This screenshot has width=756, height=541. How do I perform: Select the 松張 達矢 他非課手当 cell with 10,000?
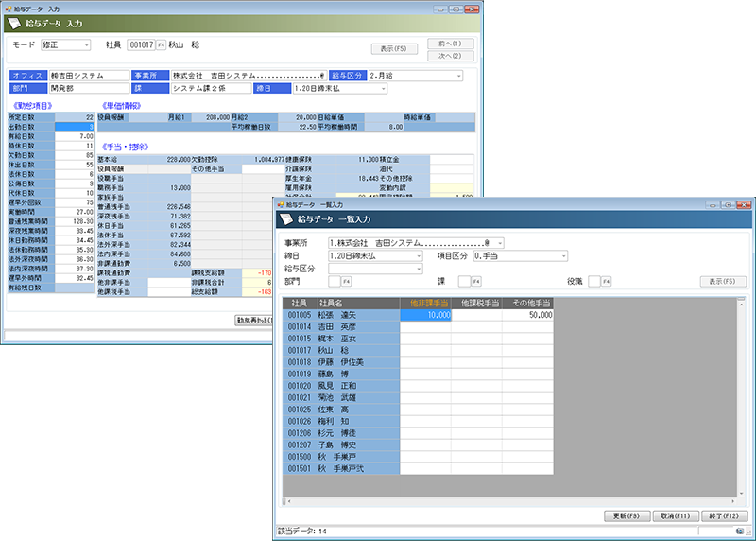coord(425,315)
